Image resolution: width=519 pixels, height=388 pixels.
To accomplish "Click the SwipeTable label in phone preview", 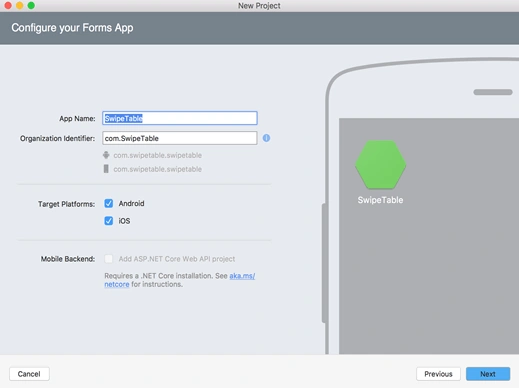I will (380, 200).
